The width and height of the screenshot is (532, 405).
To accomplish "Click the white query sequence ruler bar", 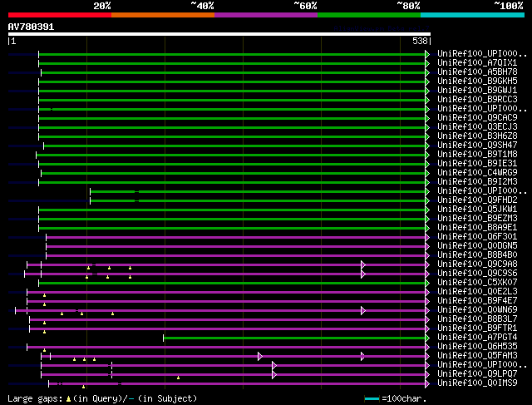I will point(219,34).
